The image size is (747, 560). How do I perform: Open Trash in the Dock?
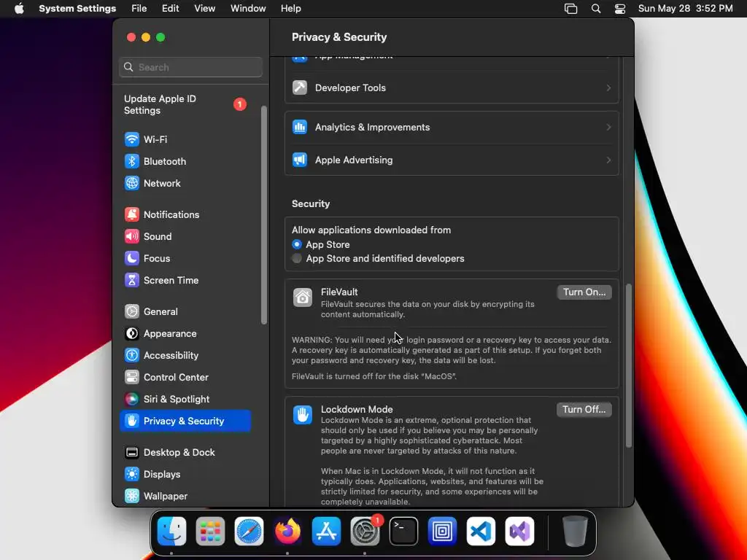pyautogui.click(x=575, y=531)
